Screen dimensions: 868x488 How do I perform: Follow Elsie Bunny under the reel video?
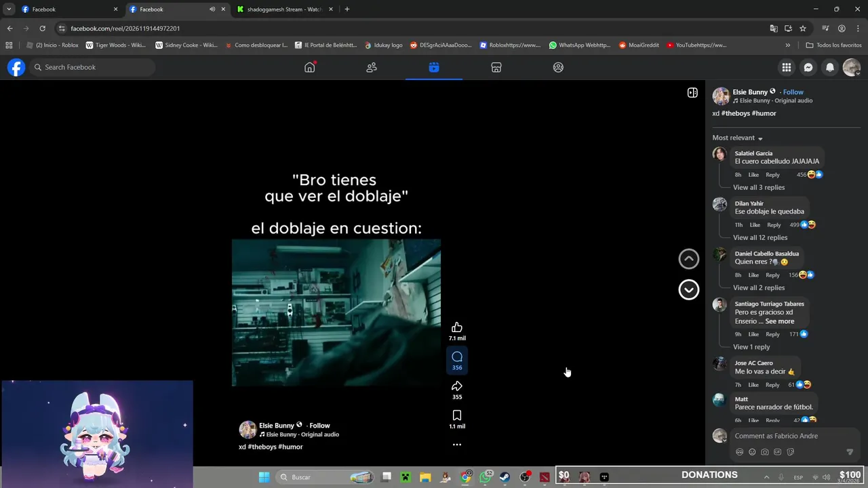[319, 426]
